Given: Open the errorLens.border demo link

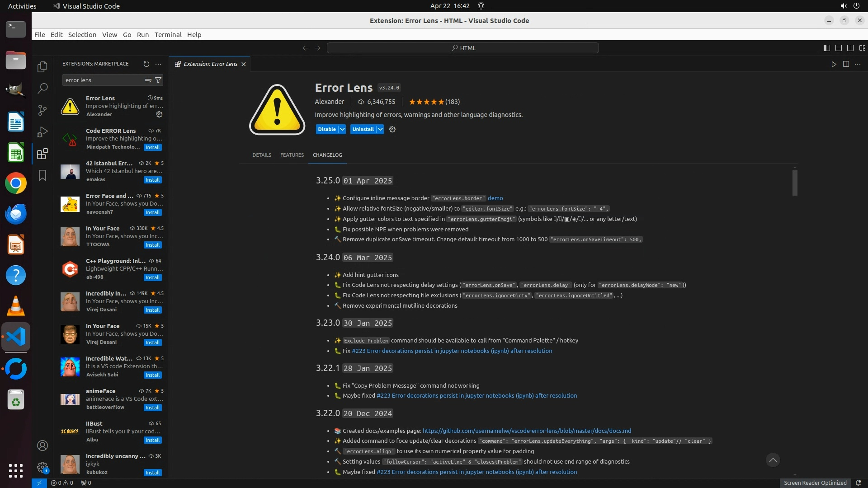Looking at the screenshot, I should coord(495,198).
